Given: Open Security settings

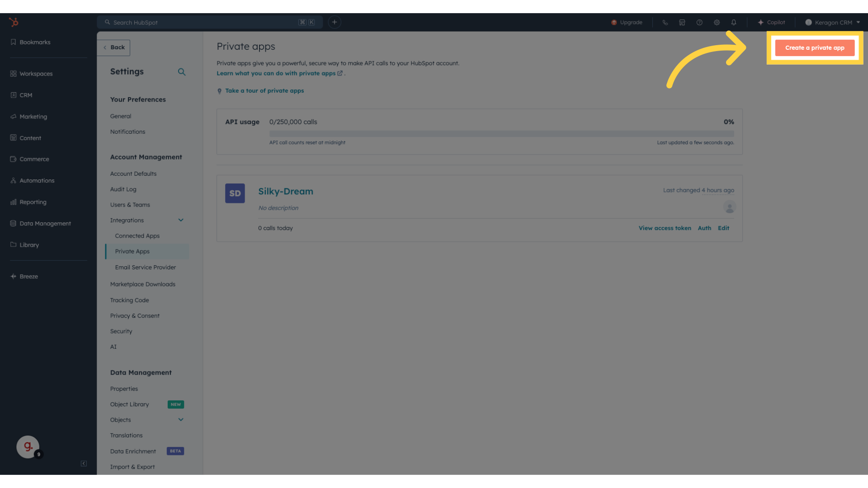Looking at the screenshot, I should (x=121, y=331).
